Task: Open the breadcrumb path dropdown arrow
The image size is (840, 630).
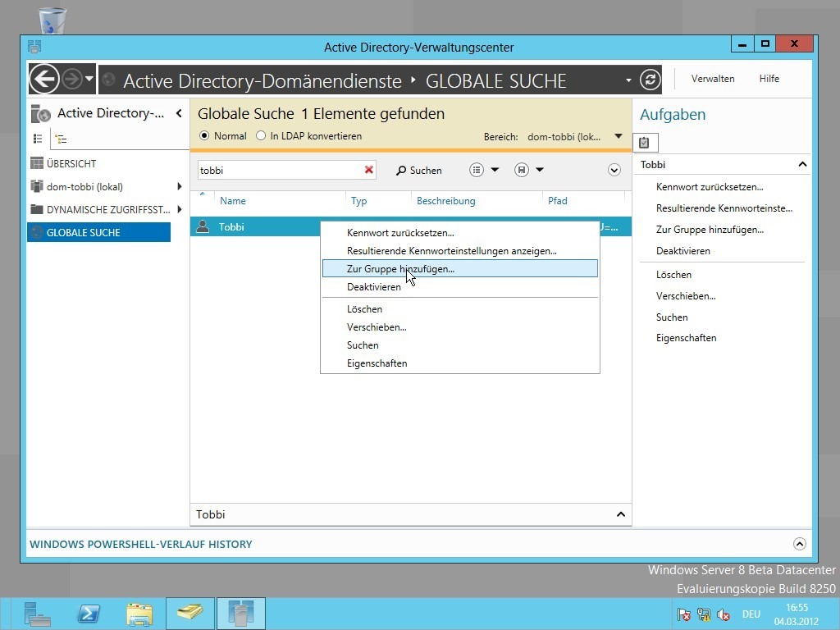Action: [628, 80]
